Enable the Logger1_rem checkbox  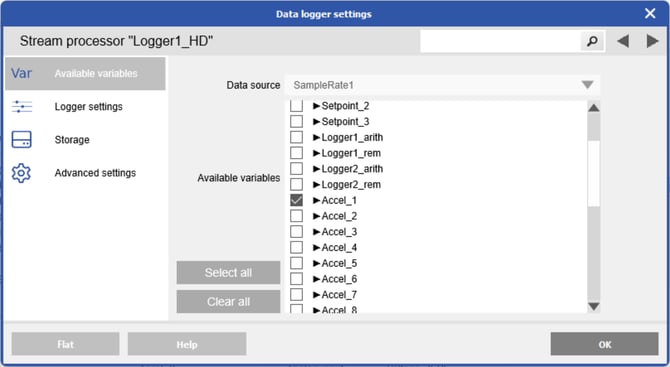pyautogui.click(x=296, y=153)
